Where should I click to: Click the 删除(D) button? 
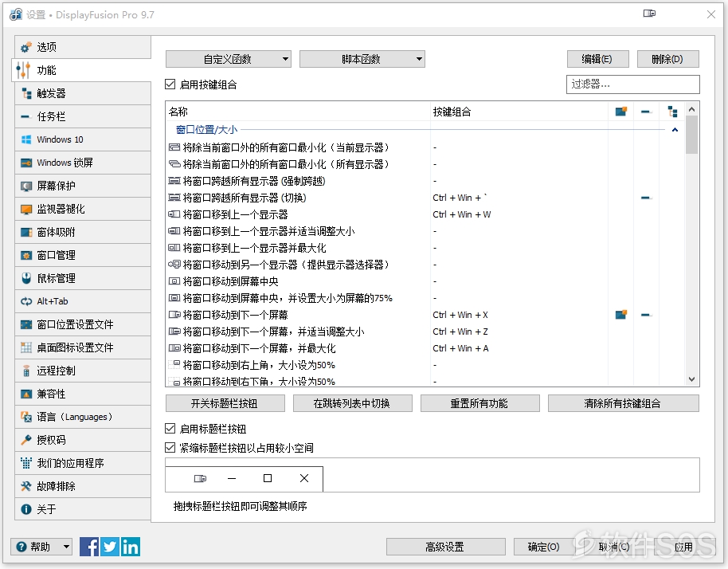click(x=667, y=59)
